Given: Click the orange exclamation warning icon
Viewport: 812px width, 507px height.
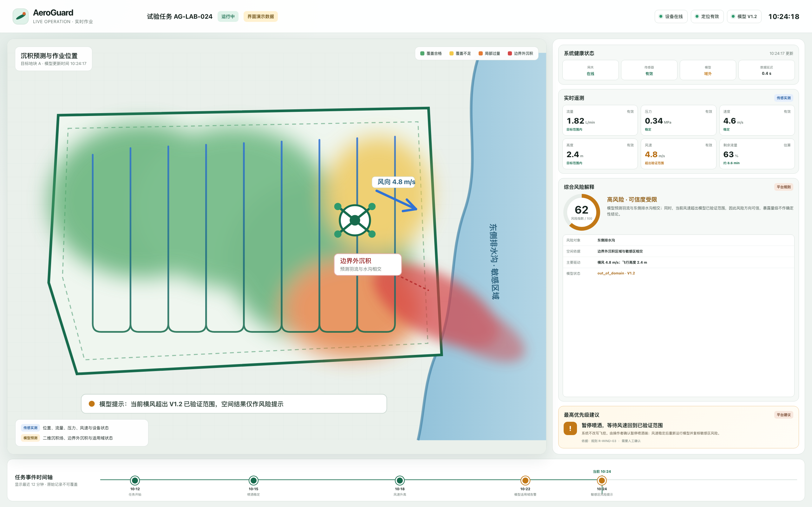Looking at the screenshot, I should click(x=570, y=428).
